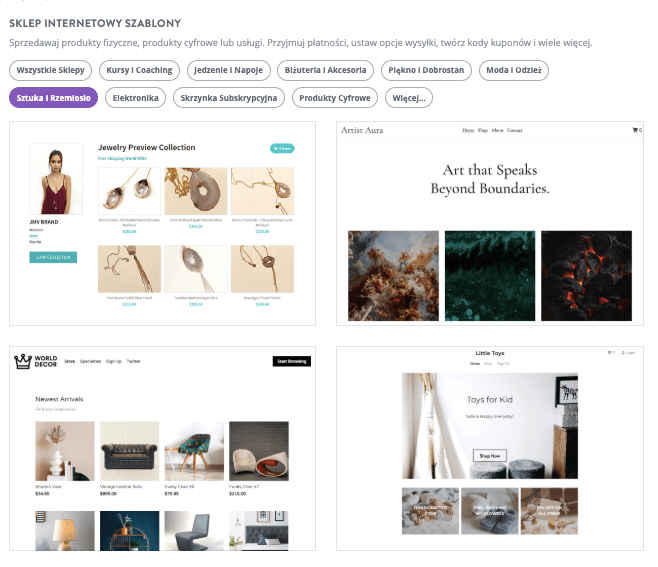
Task: Show Produkty Cyfrowe templates
Action: tap(335, 98)
